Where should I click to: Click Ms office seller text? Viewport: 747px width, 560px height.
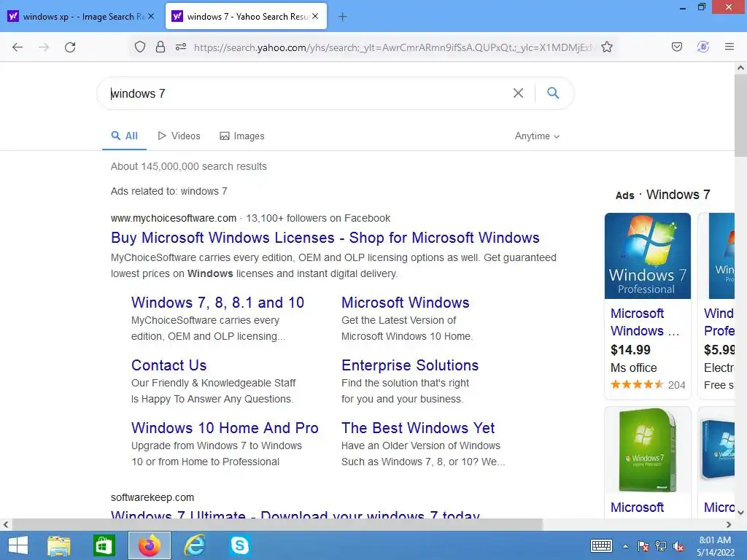click(x=634, y=367)
